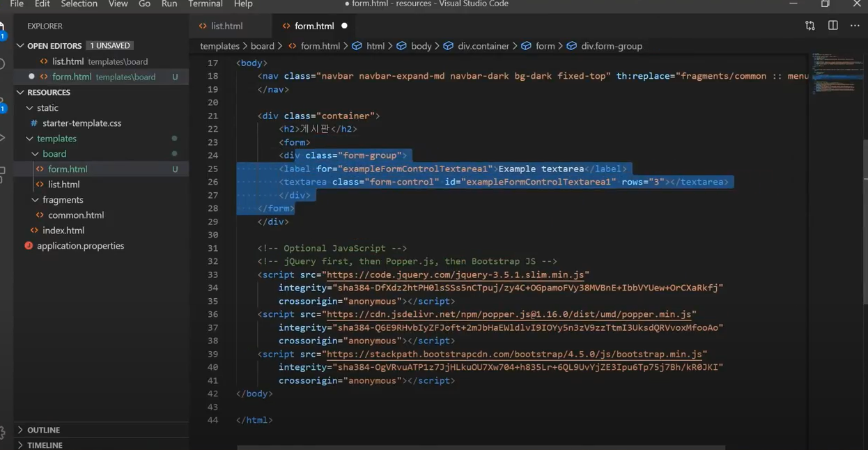Open starter-template.css file
This screenshot has width=868, height=450.
tap(101, 123)
